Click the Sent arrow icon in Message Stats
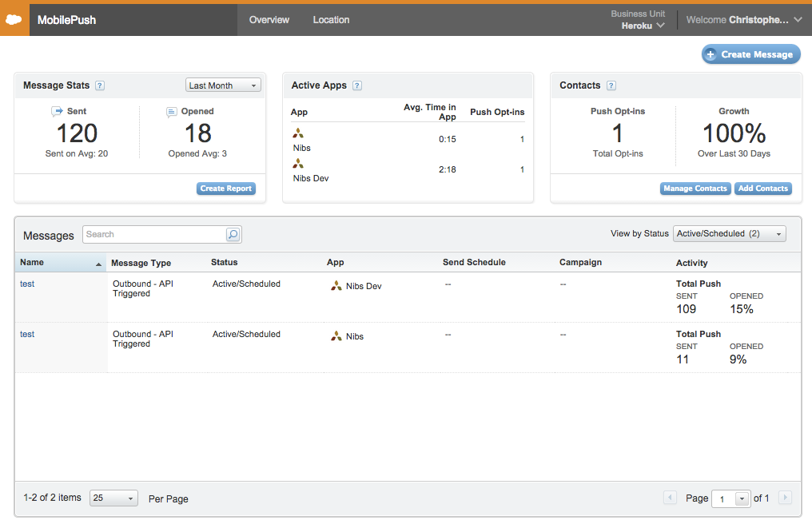 [57, 111]
